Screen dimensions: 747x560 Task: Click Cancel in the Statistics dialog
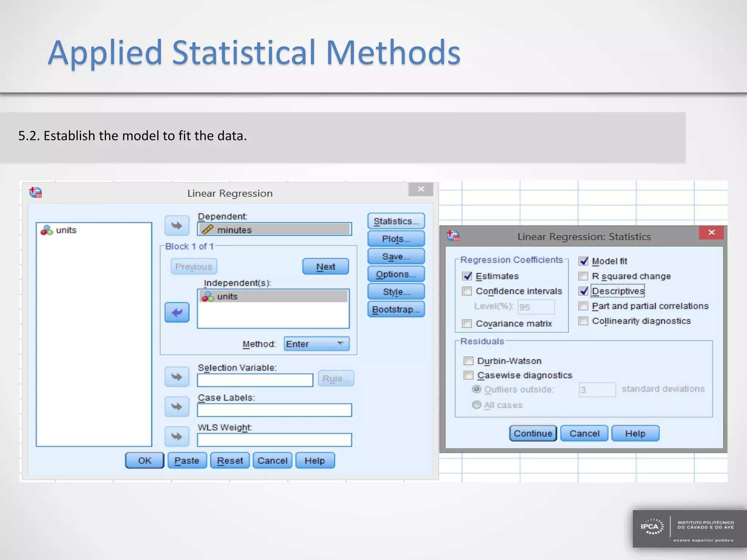coord(584,433)
